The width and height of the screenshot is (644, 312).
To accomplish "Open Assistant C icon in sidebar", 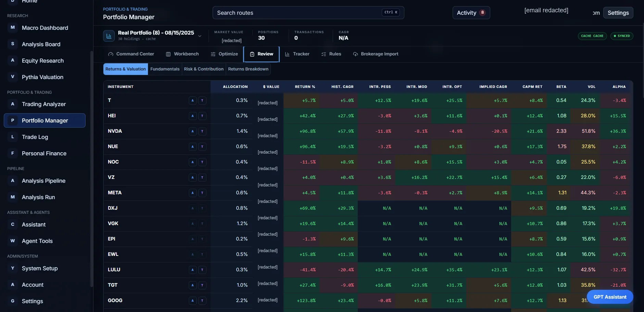I will point(13,224).
